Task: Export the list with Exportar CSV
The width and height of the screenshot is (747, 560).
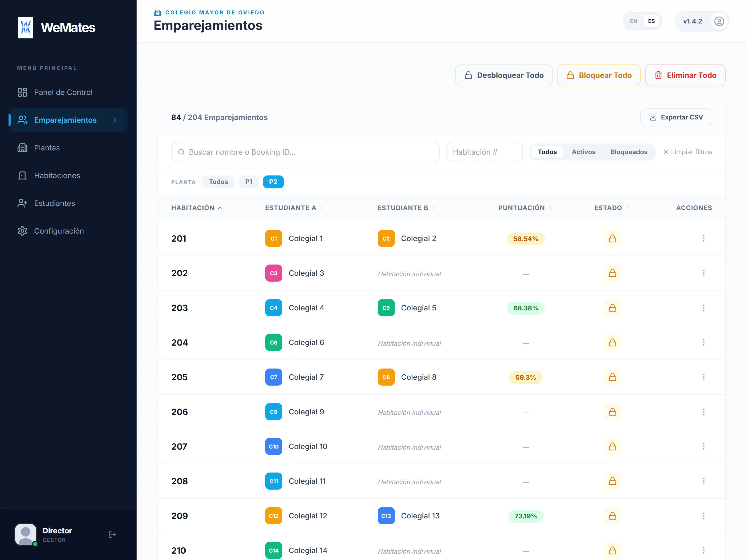Action: tap(676, 118)
